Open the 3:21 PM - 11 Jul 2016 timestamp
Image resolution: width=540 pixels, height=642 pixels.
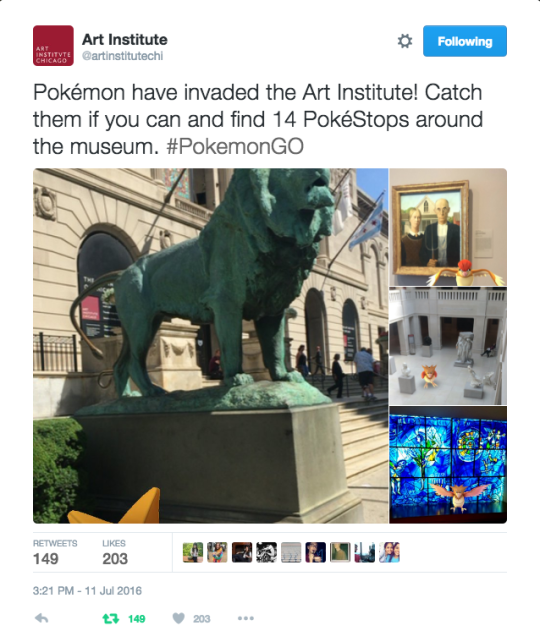click(87, 591)
